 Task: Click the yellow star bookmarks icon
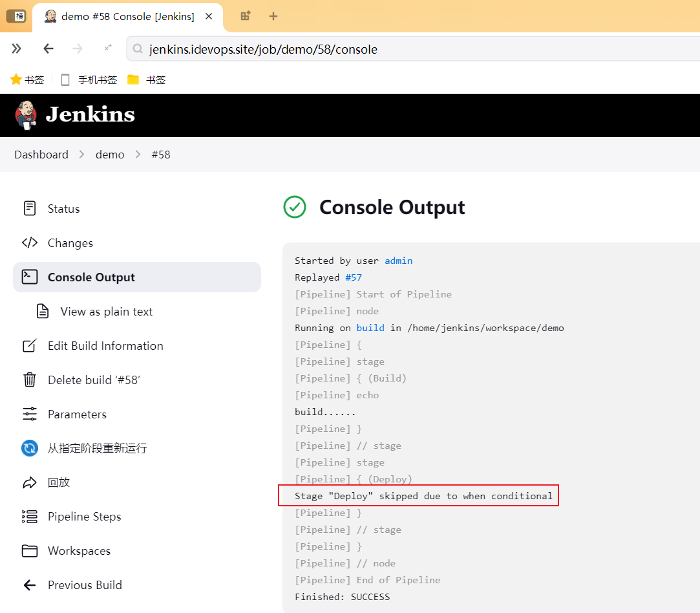point(16,80)
